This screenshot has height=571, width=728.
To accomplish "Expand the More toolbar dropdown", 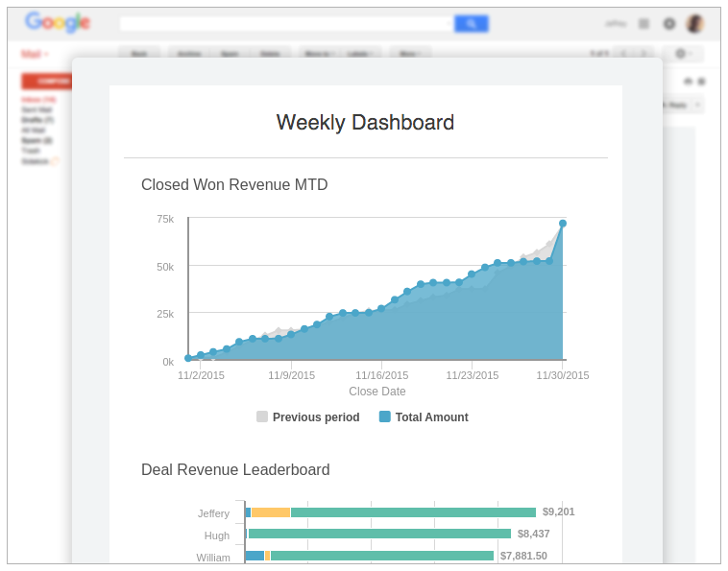I will coord(409,54).
